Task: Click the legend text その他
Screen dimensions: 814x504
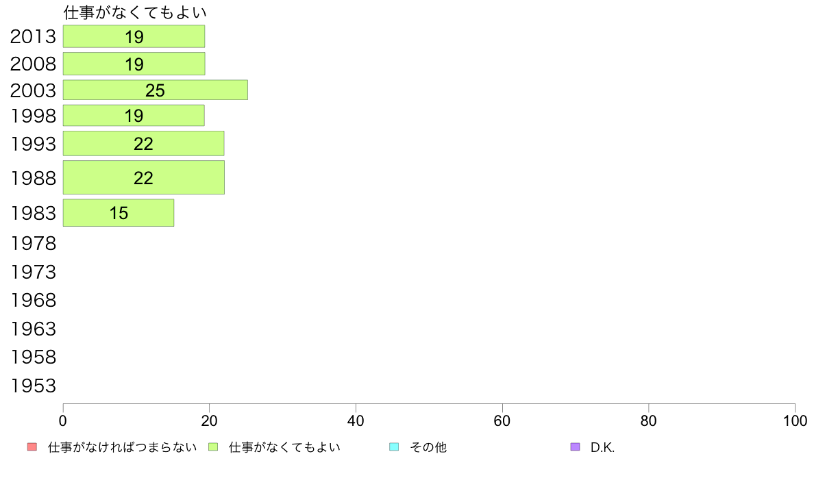Action: click(x=428, y=447)
